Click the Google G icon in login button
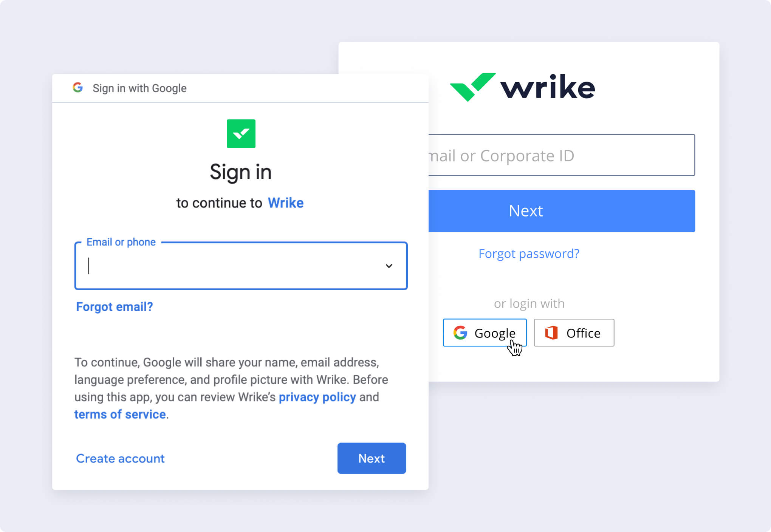771x532 pixels. (460, 333)
